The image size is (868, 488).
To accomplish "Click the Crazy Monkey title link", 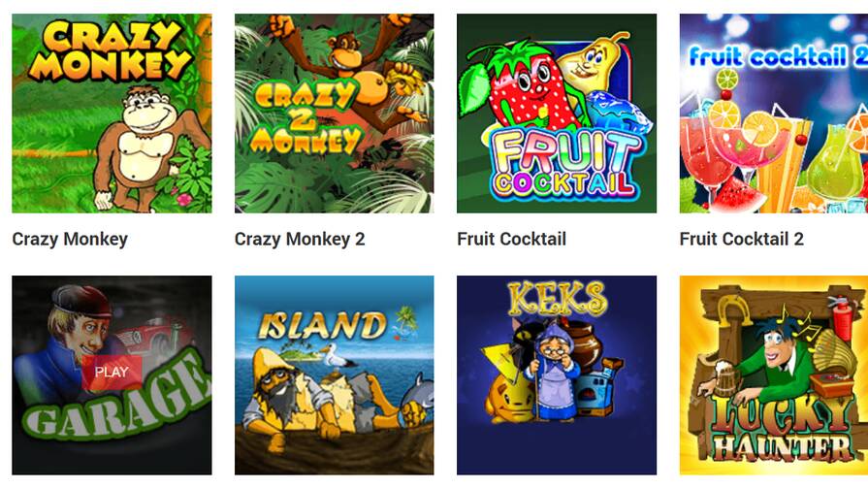I will [x=70, y=240].
